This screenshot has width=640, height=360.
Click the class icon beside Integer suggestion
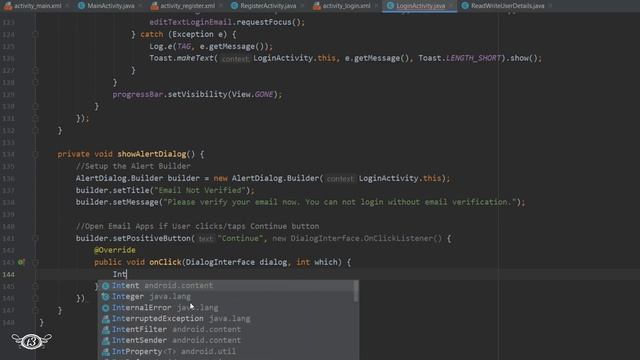pos(106,297)
